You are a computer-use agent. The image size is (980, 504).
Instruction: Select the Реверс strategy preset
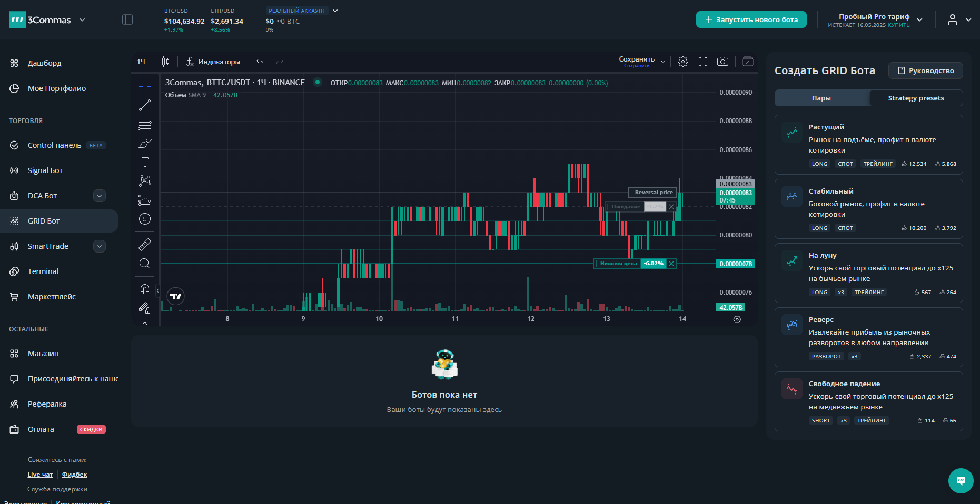(869, 337)
